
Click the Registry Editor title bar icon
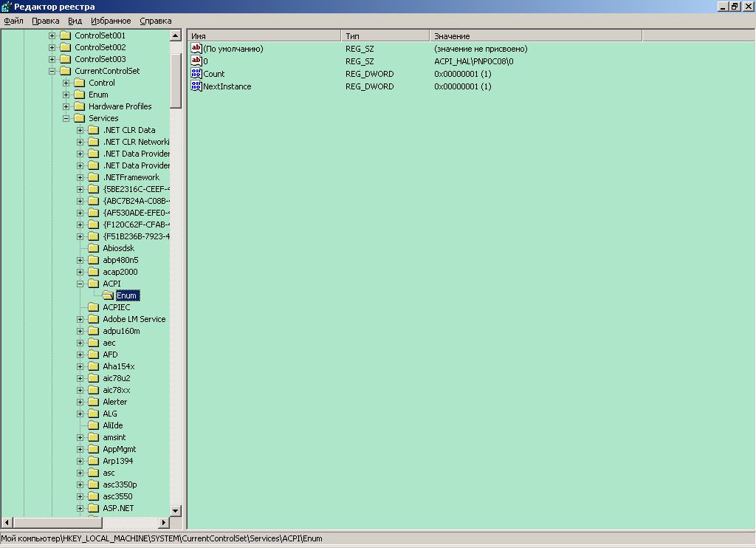(7, 6)
